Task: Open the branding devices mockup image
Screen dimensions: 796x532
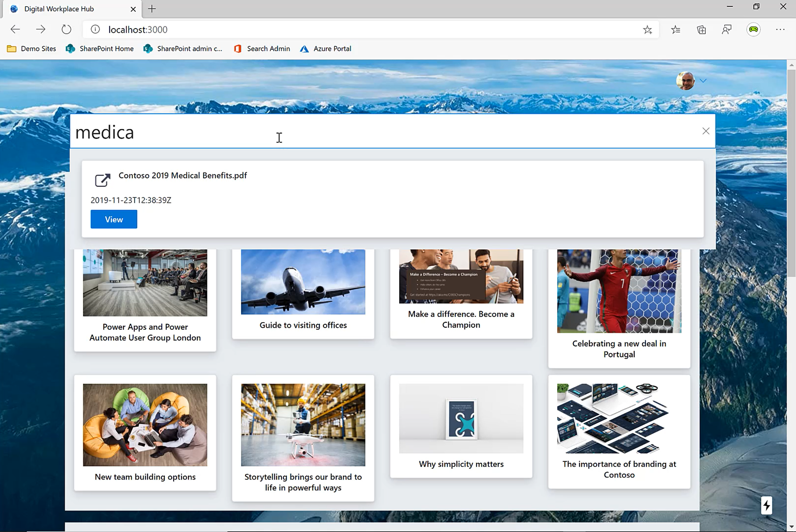Action: click(619, 418)
